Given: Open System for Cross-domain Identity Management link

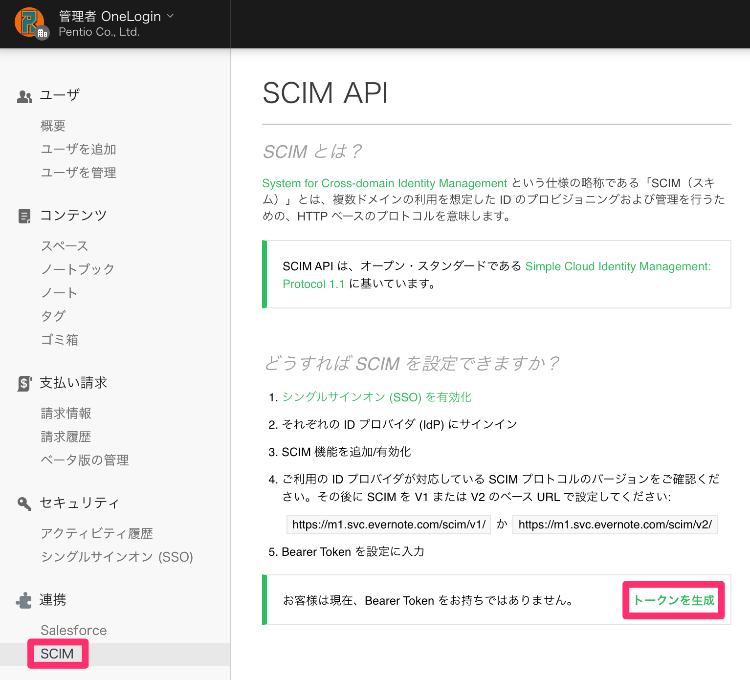Looking at the screenshot, I should (384, 183).
